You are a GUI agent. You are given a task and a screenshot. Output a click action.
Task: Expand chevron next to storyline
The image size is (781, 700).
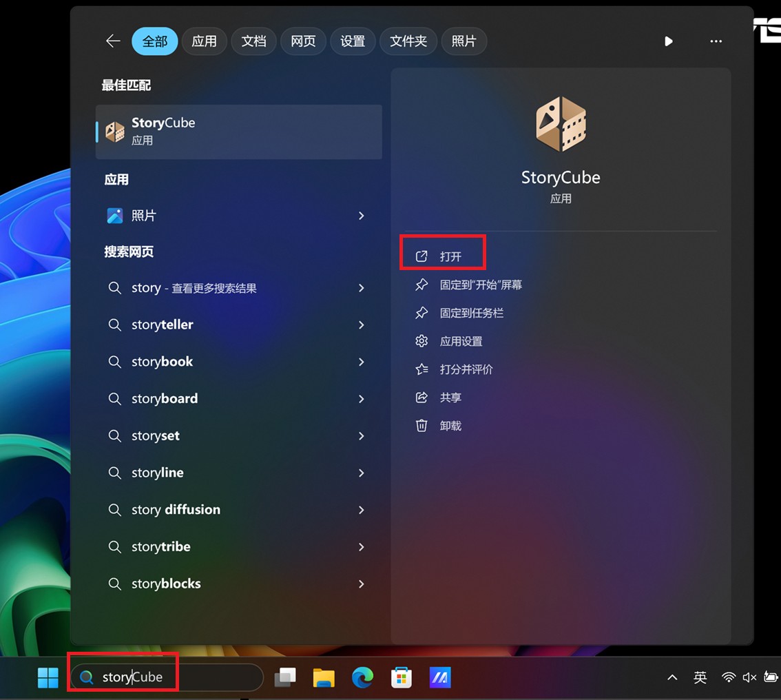pos(362,473)
